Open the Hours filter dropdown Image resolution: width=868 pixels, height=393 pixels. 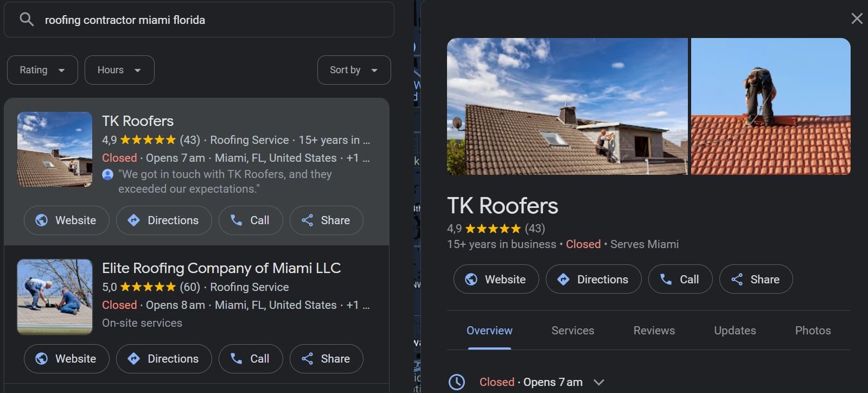119,70
